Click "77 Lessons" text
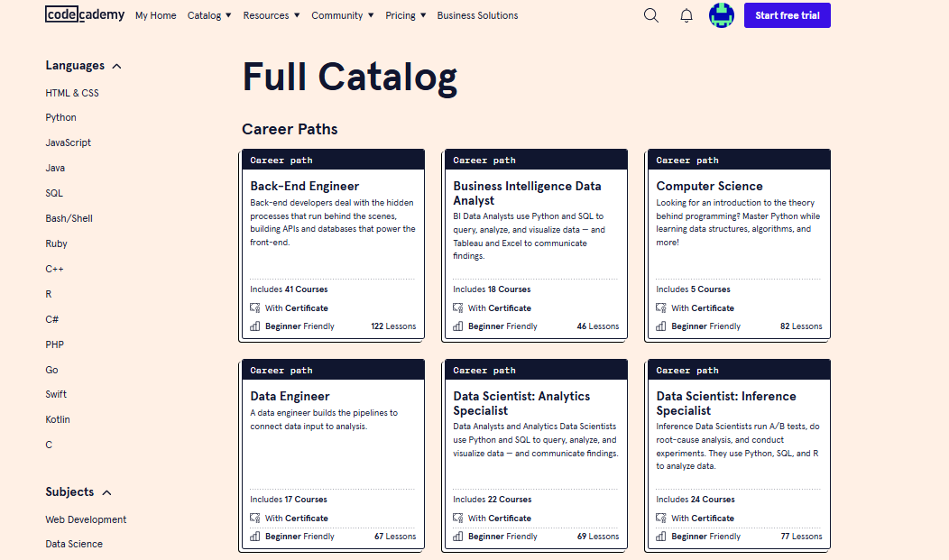Image resolution: width=949 pixels, height=560 pixels. click(x=801, y=536)
